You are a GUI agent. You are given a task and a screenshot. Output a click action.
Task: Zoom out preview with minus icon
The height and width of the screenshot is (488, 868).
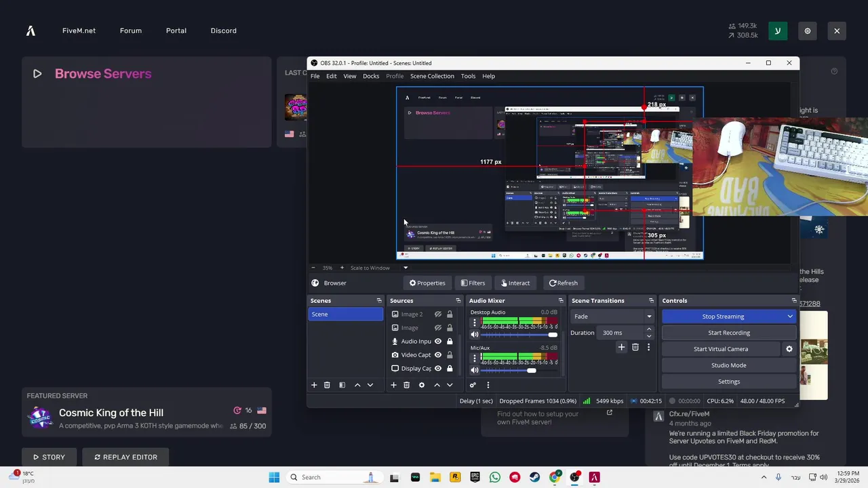pyautogui.click(x=313, y=268)
